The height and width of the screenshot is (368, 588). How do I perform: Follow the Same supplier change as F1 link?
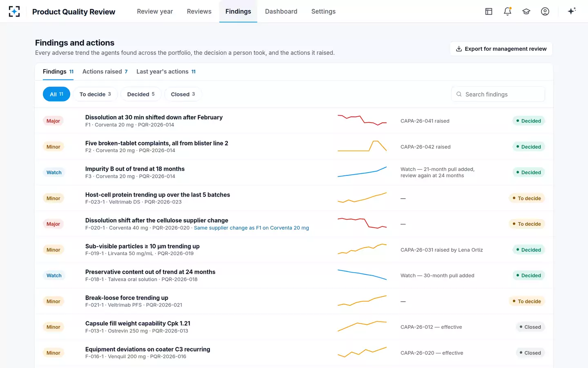pyautogui.click(x=251, y=228)
